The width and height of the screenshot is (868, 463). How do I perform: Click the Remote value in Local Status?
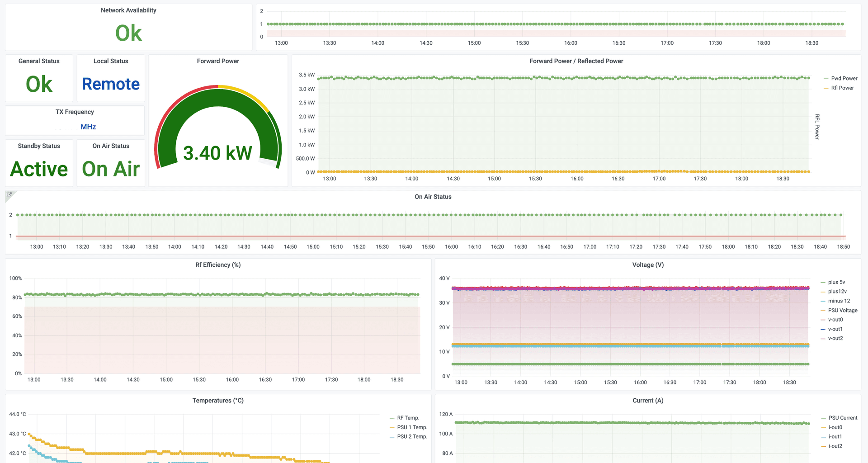pyautogui.click(x=111, y=84)
